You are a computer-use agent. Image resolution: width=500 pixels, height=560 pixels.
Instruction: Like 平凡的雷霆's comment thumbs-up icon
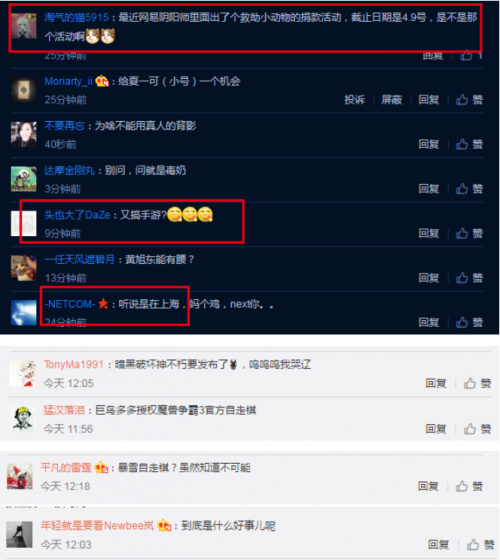461,486
